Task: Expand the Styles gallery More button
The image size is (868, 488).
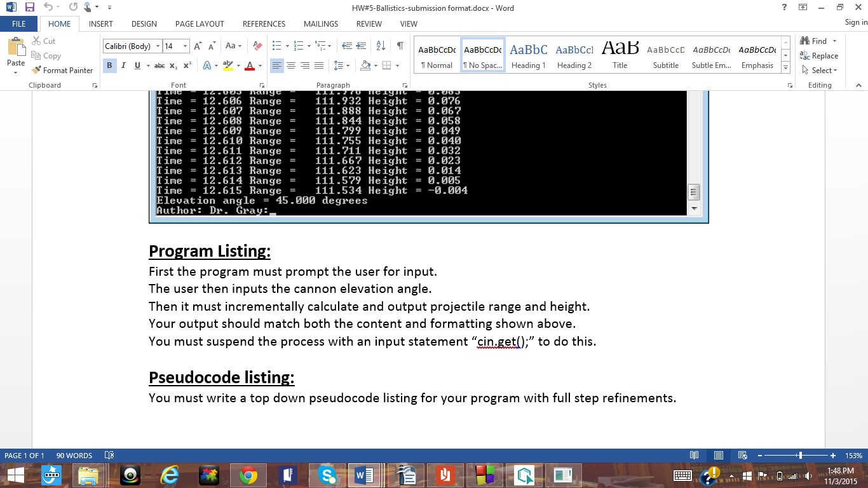Action: pos(785,69)
